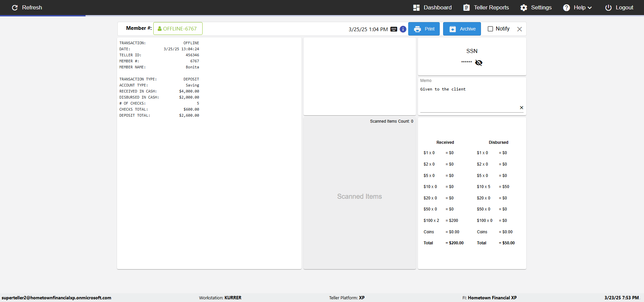Click the Dashboard grid icon
644x302 pixels.
click(x=416, y=7)
